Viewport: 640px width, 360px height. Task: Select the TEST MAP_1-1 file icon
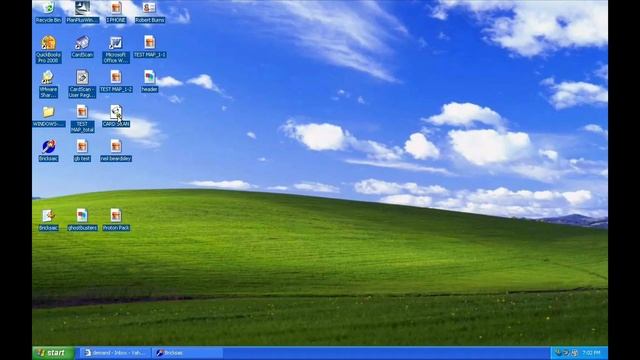pos(150,47)
